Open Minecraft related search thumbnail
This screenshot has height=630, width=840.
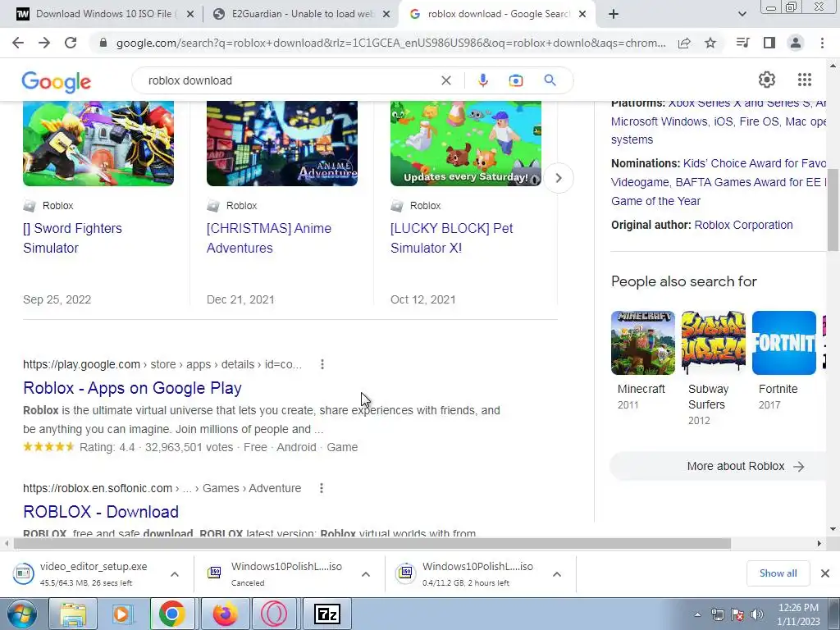[x=643, y=343]
